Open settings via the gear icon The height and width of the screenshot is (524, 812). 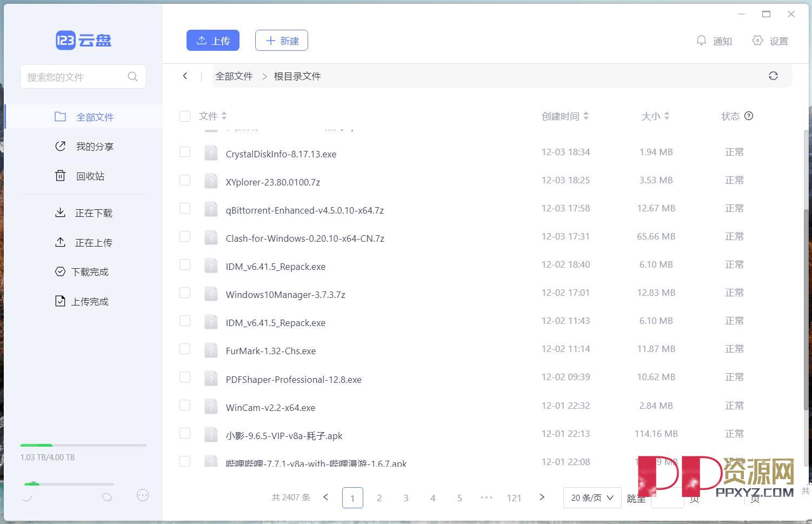[x=757, y=41]
